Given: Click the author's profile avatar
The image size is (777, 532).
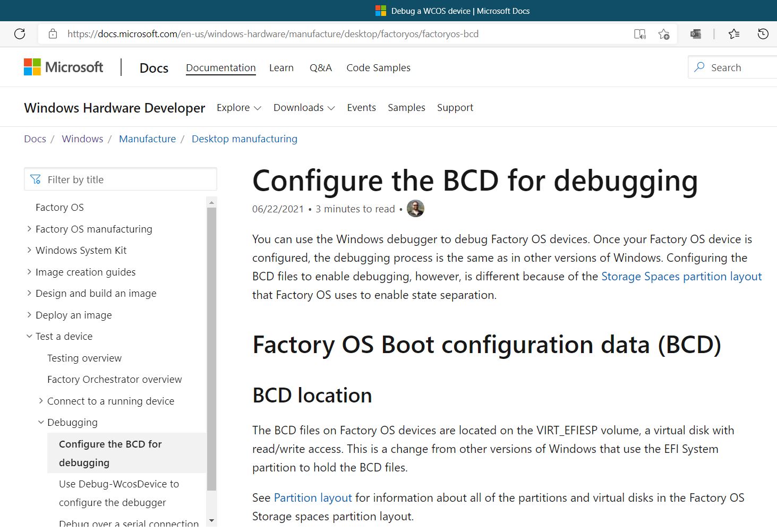Looking at the screenshot, I should click(415, 209).
